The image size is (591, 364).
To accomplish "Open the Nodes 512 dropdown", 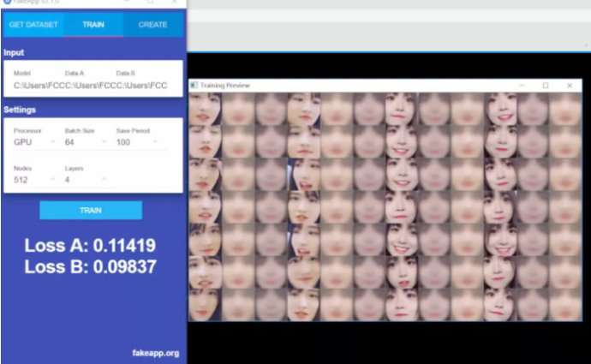I will (34, 180).
